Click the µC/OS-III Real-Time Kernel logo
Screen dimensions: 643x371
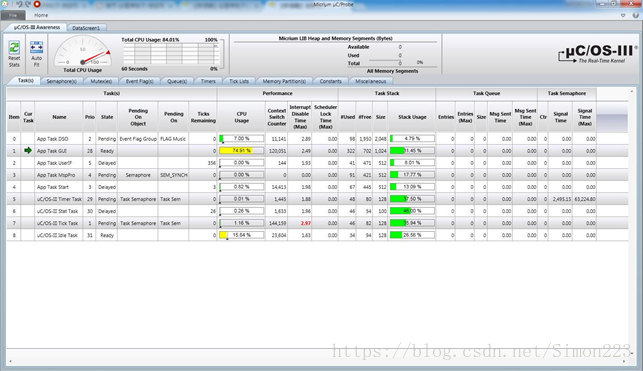tap(597, 54)
